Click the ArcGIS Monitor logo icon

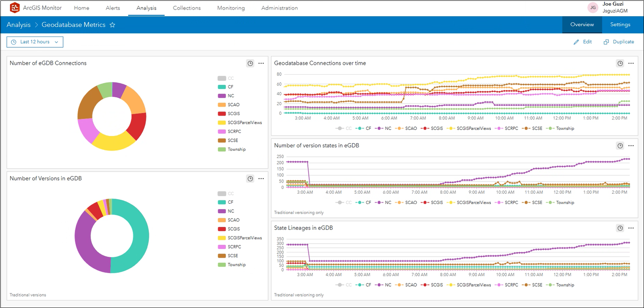pos(15,8)
